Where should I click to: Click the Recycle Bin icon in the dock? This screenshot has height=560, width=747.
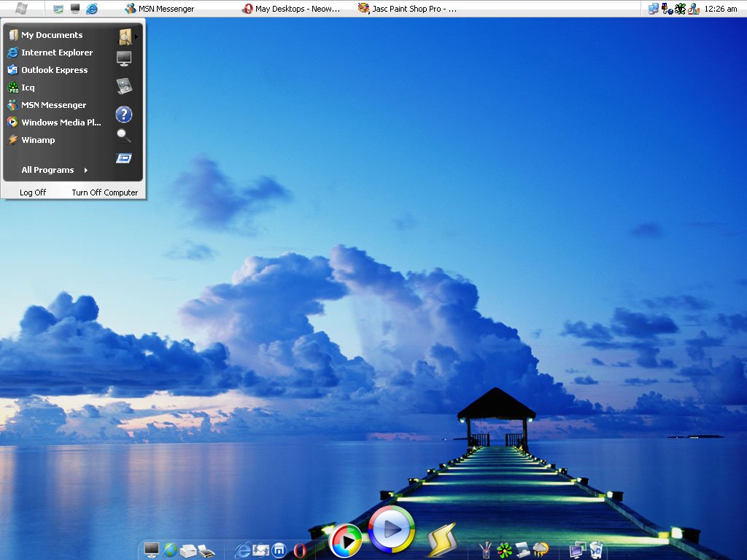click(x=596, y=550)
